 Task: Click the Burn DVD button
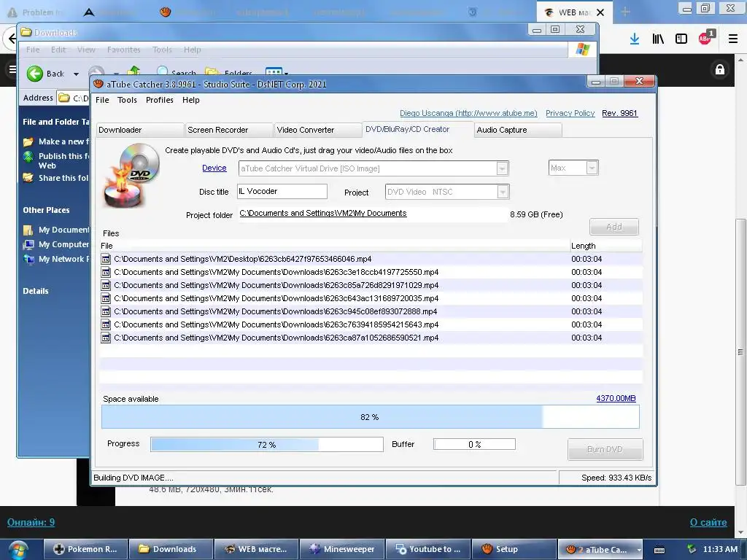point(605,449)
